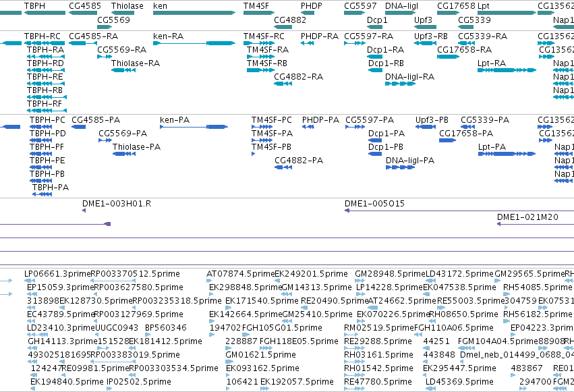Select EST EP15059.3prime

tap(61, 287)
